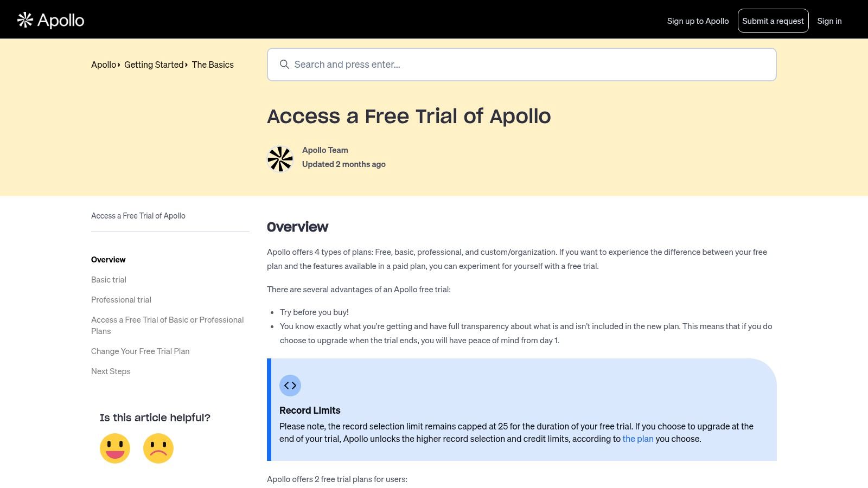Open the Overview section in sidebar
The width and height of the screenshot is (868, 488).
[108, 260]
